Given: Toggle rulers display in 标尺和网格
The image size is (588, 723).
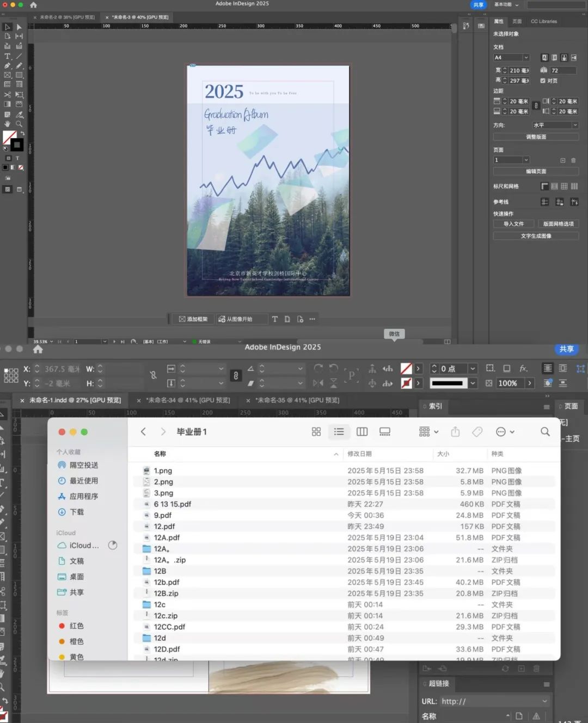Looking at the screenshot, I should pyautogui.click(x=544, y=186).
